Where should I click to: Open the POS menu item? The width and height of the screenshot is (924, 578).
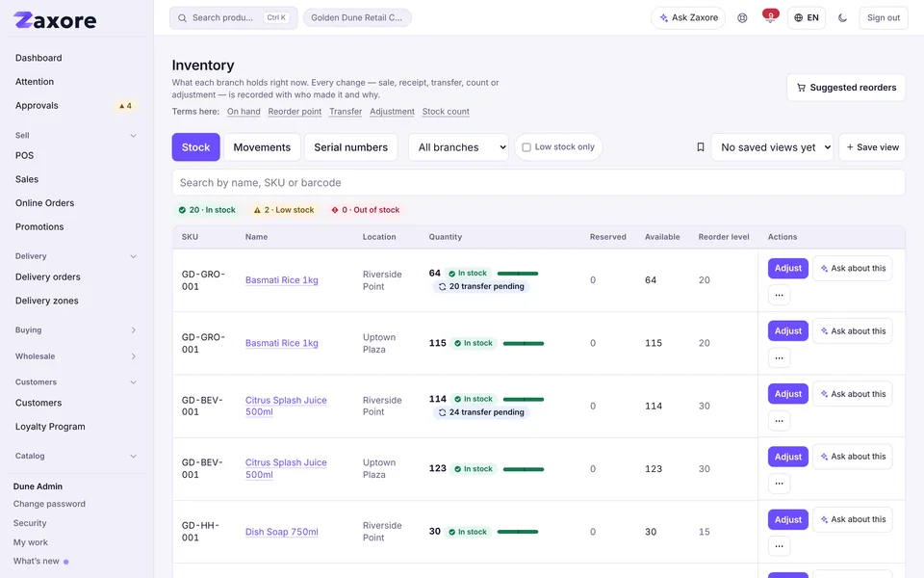point(24,156)
